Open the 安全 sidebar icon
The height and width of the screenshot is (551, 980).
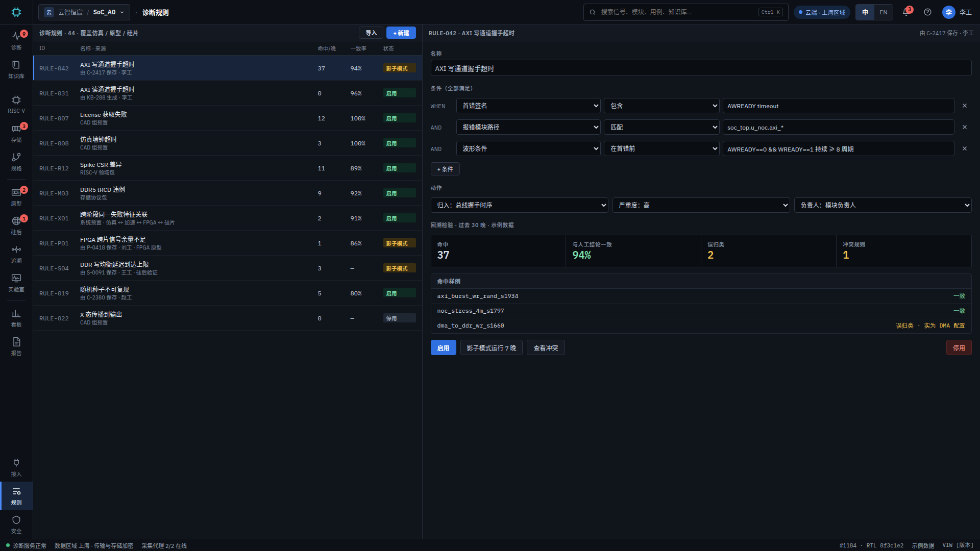click(x=16, y=524)
